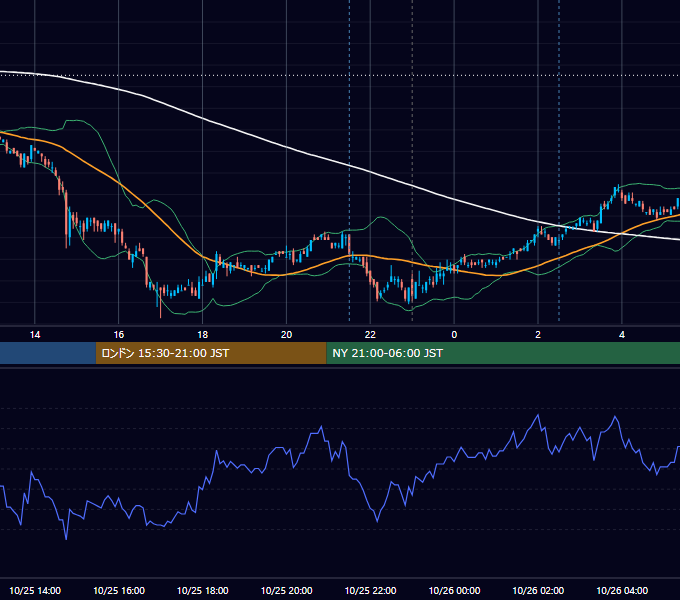Click the 10/26 00:00 date label
Screen dimensions: 680x600
[454, 590]
